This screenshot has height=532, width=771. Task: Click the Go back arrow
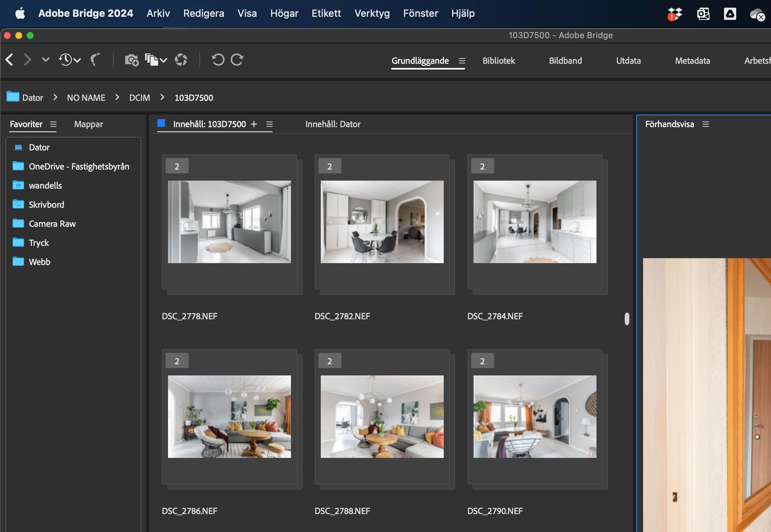tap(10, 60)
